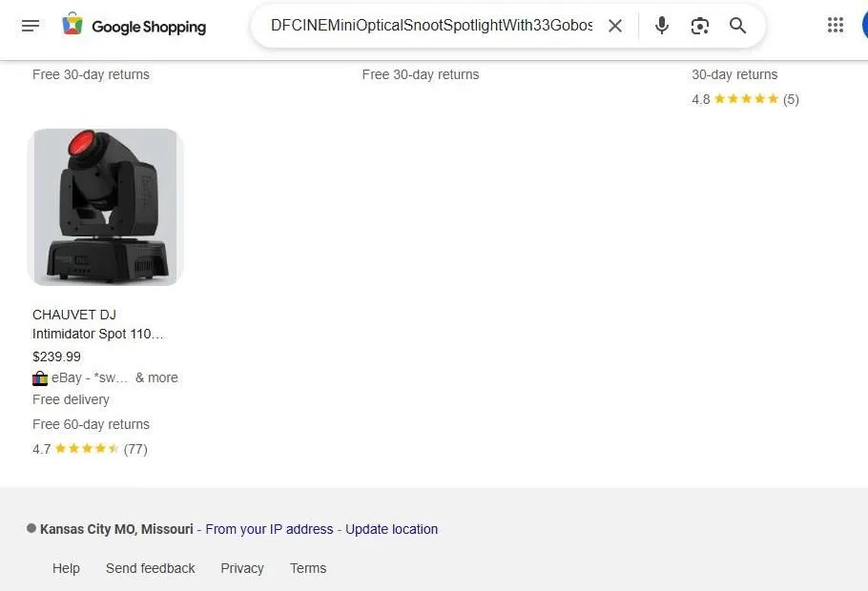Open the Google apps grid

coord(836,25)
